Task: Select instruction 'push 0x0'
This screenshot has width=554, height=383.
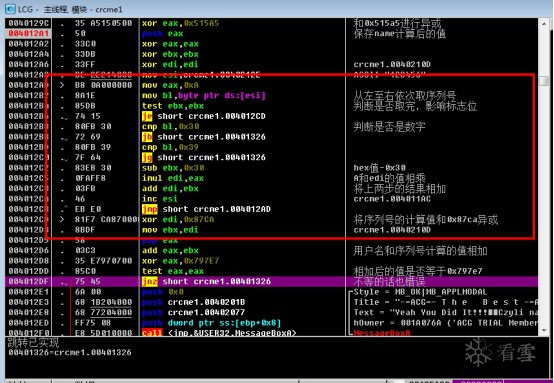Action: tap(163, 292)
